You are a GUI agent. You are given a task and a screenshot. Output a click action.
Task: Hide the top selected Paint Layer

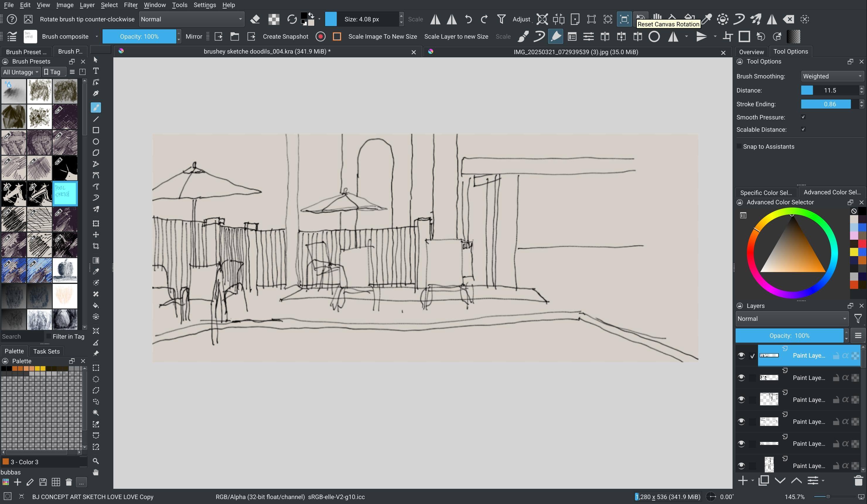pyautogui.click(x=741, y=356)
